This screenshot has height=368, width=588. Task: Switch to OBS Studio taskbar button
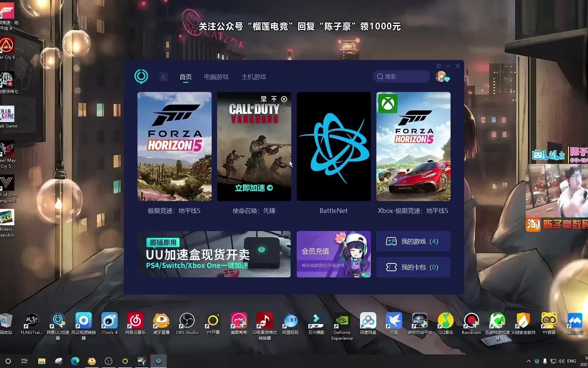tap(109, 361)
